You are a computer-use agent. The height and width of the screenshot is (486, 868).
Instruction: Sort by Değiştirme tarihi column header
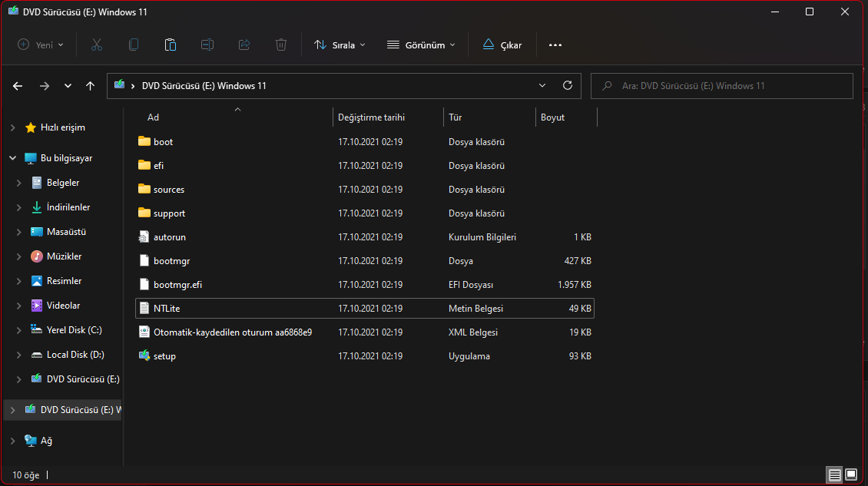click(372, 117)
